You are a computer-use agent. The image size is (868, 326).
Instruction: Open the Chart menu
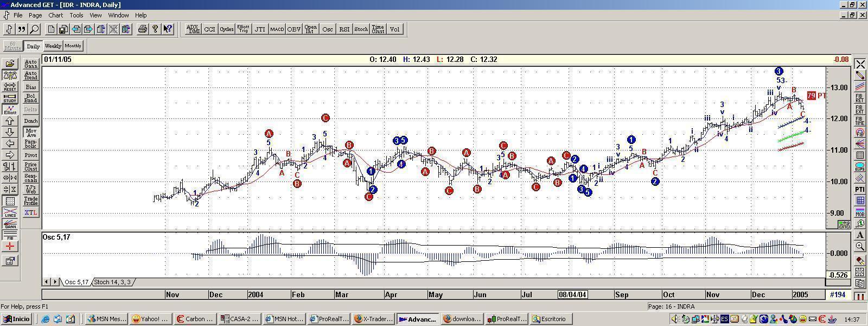tap(55, 15)
